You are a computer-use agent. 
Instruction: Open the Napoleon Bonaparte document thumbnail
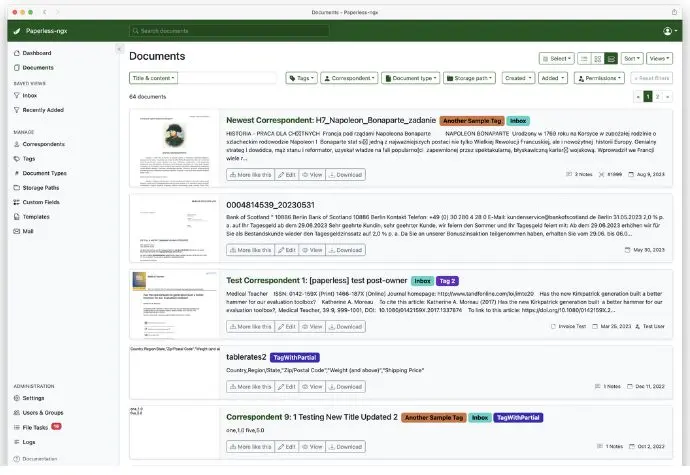click(x=174, y=148)
